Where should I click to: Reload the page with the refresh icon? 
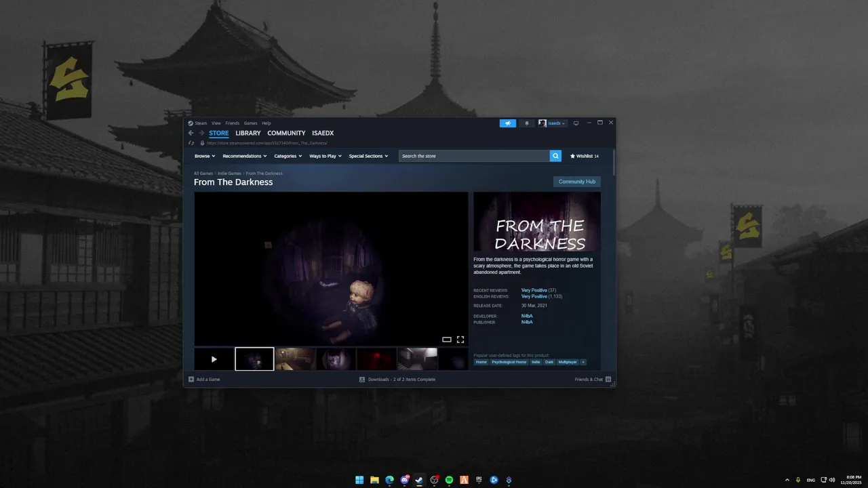(x=191, y=143)
